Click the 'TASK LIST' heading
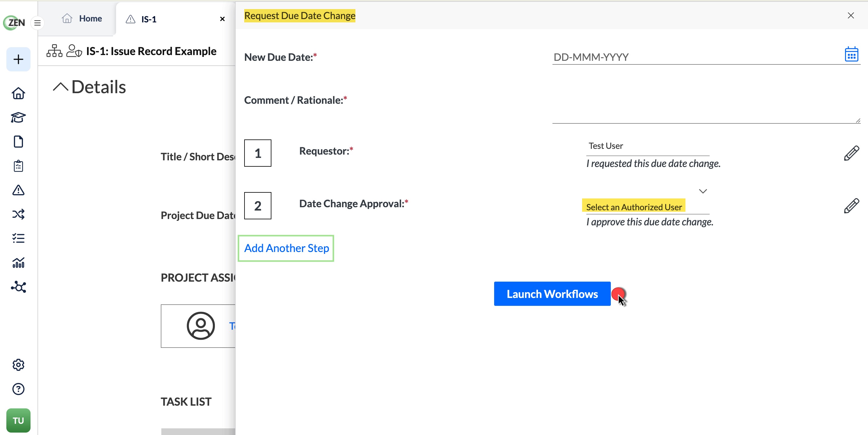The height and width of the screenshot is (435, 868). pyautogui.click(x=186, y=402)
